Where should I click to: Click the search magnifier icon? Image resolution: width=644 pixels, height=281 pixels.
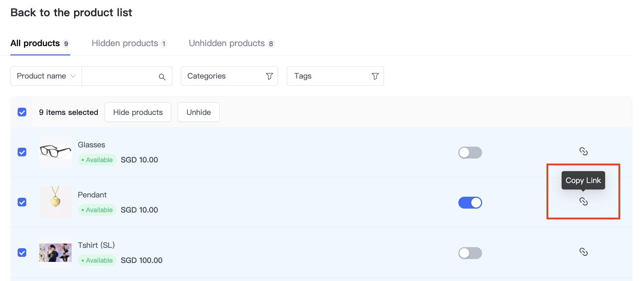coord(162,77)
